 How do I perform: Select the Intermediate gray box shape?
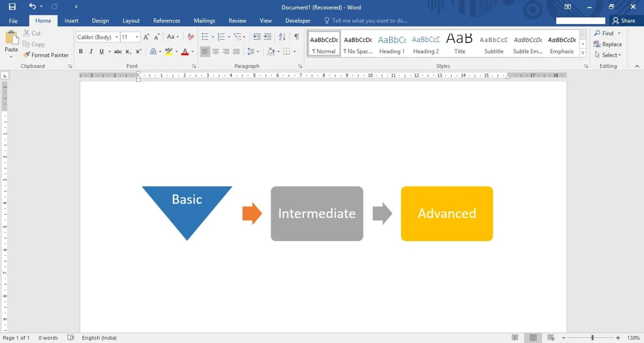[317, 214]
